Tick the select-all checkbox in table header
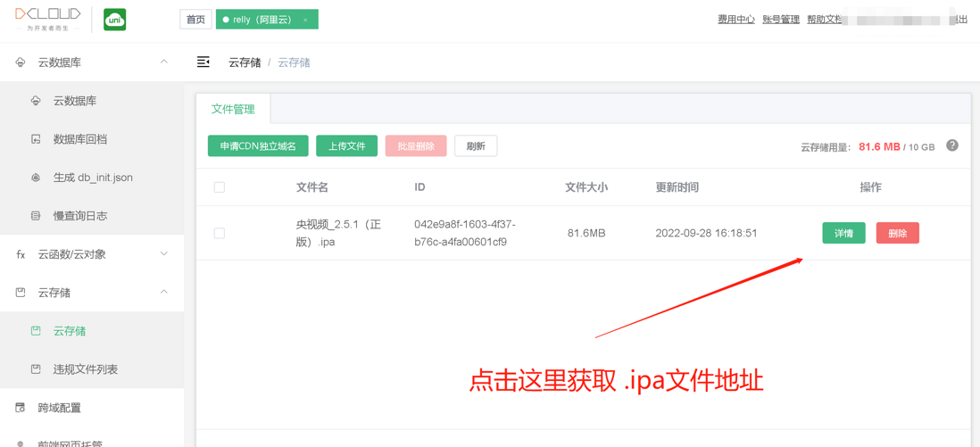This screenshot has width=980, height=447. [x=220, y=187]
